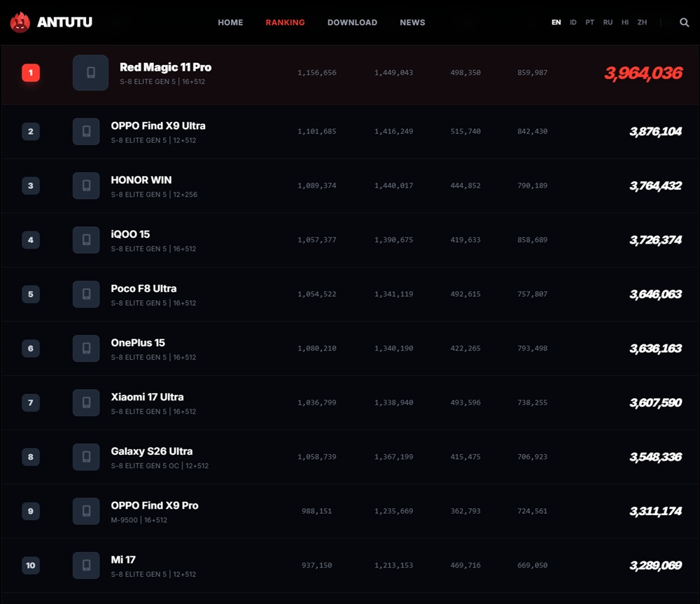This screenshot has width=700, height=604.
Task: Click the rank 9 badge
Action: pos(31,511)
